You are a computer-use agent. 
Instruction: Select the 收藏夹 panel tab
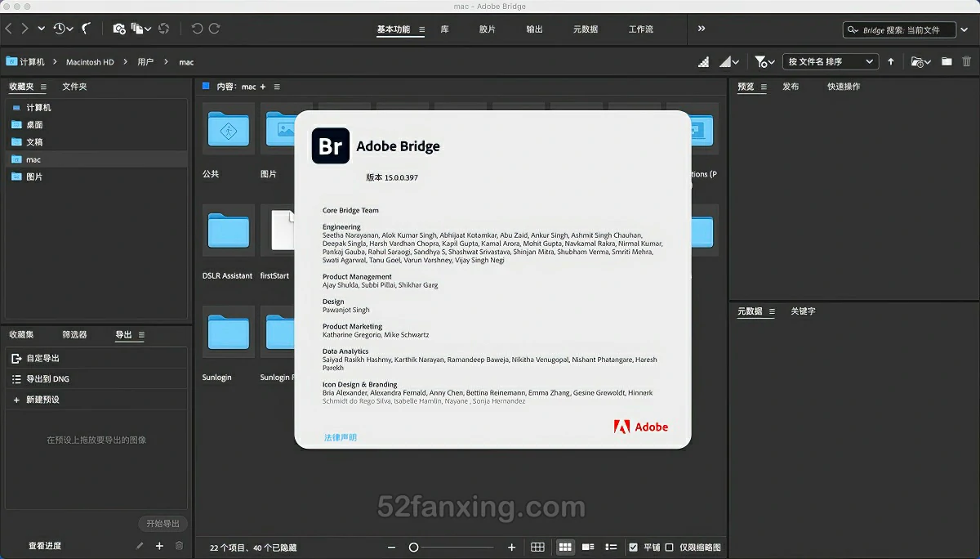tap(21, 87)
